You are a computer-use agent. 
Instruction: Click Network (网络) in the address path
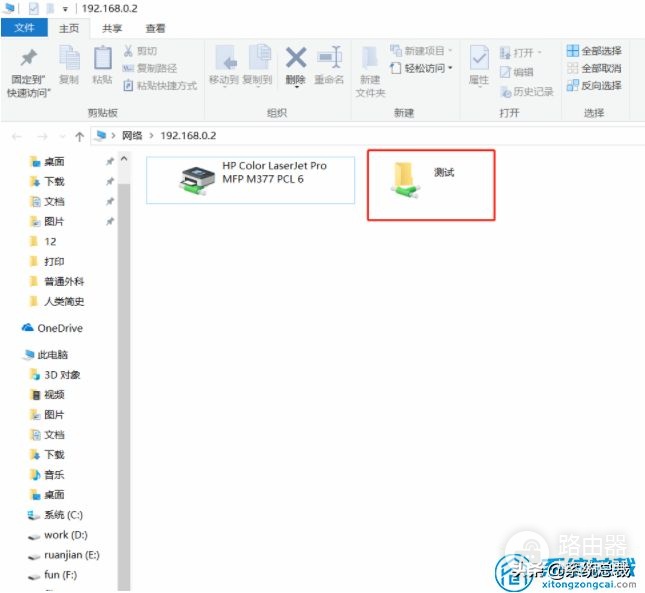click(132, 136)
